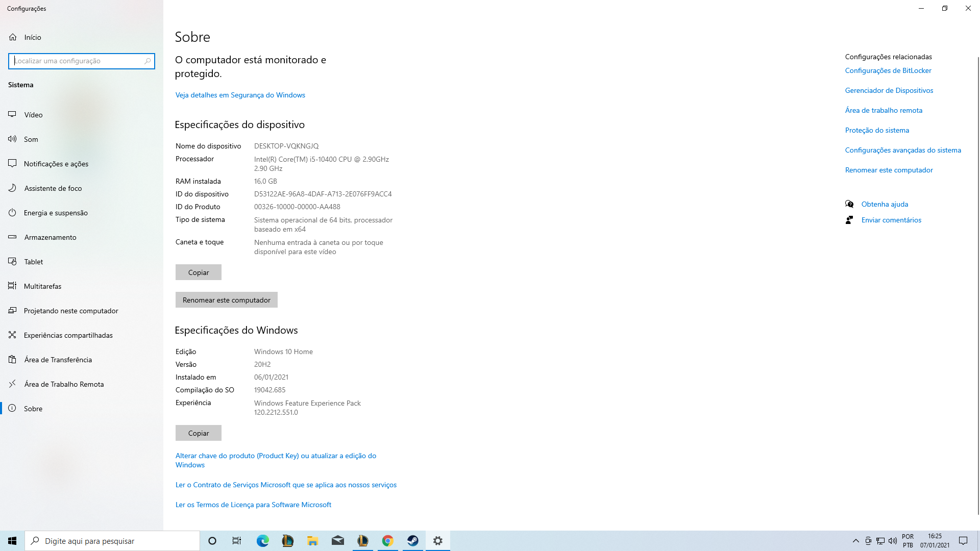980x551 pixels.
Task: Open Mail app from taskbar
Action: [x=337, y=541]
